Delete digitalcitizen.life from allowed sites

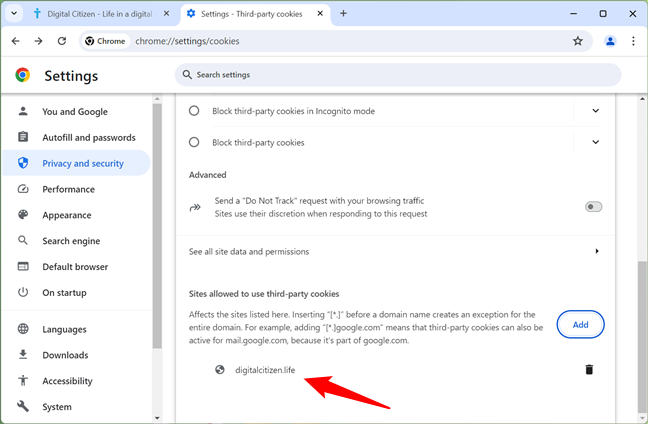click(589, 369)
